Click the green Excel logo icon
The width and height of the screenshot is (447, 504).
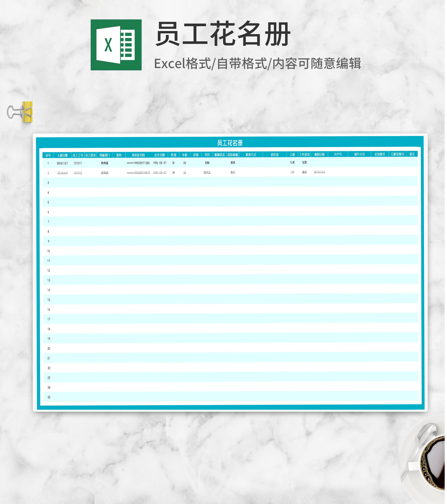tap(116, 45)
